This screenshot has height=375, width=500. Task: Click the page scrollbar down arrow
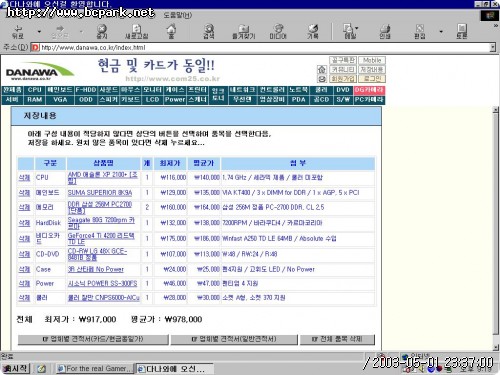tap(496, 348)
